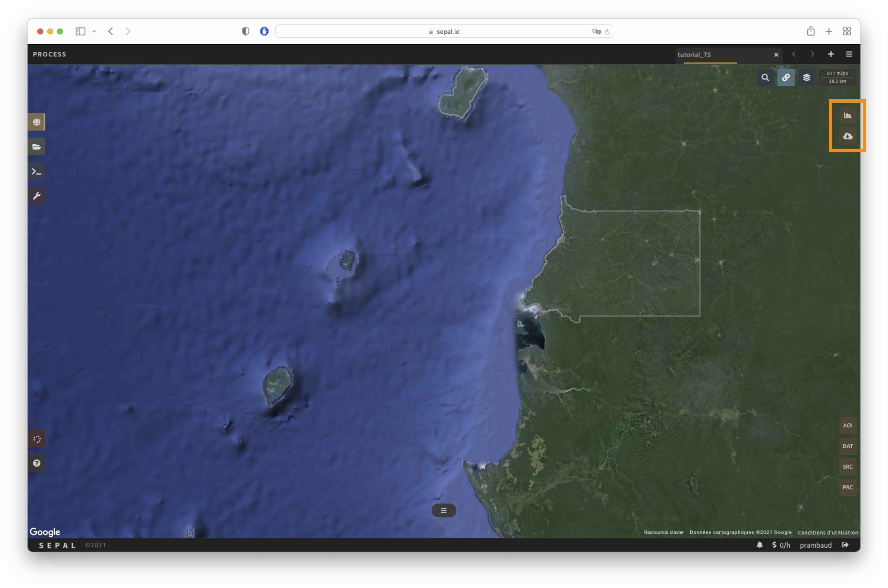Open the DAT dates panel button

pos(847,446)
